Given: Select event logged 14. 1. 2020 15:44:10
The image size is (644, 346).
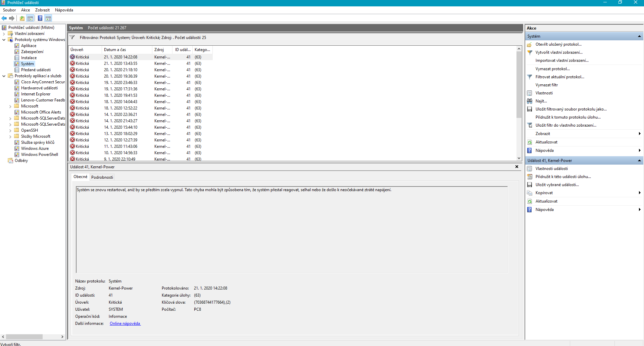Looking at the screenshot, I should click(x=141, y=127).
